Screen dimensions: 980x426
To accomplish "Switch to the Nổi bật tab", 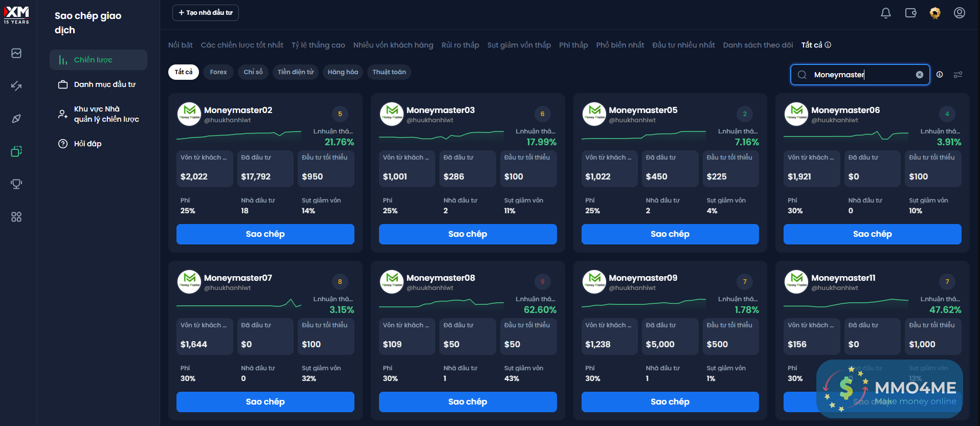I will [x=181, y=45].
